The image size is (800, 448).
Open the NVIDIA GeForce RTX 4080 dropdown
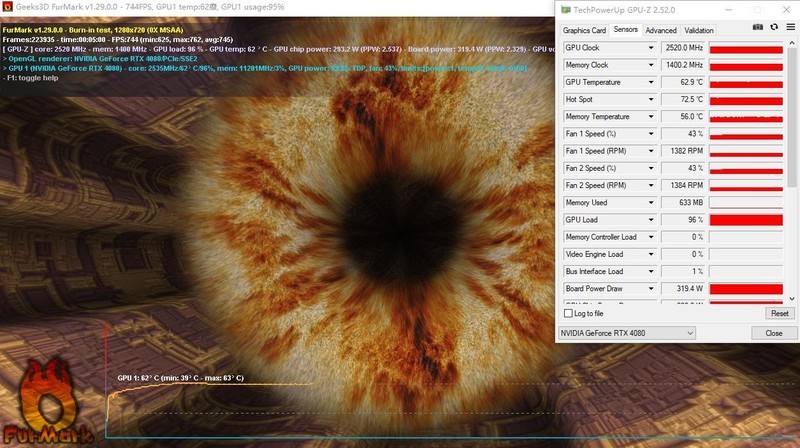coord(626,333)
